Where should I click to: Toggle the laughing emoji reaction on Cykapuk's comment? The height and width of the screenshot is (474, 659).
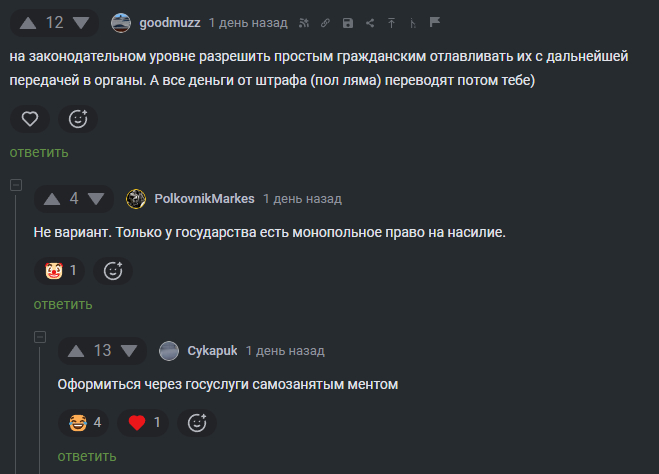click(85, 423)
